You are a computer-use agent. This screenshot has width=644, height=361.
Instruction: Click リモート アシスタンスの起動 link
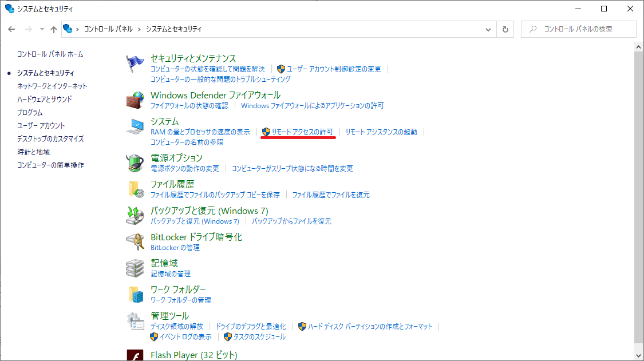pyautogui.click(x=381, y=132)
